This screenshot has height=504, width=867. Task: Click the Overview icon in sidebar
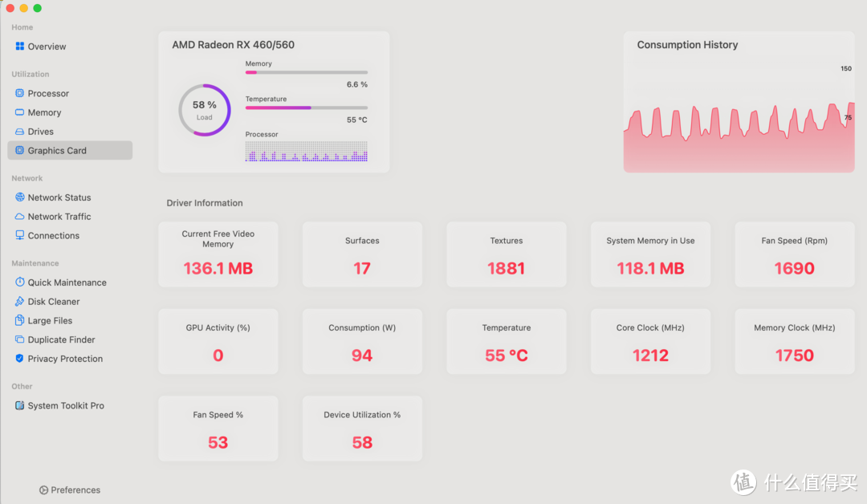tap(20, 47)
